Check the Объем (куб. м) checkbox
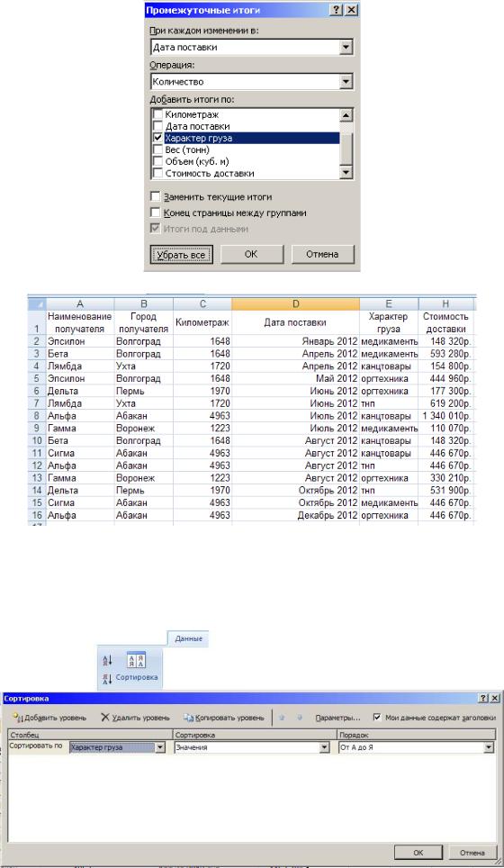 pos(158,162)
